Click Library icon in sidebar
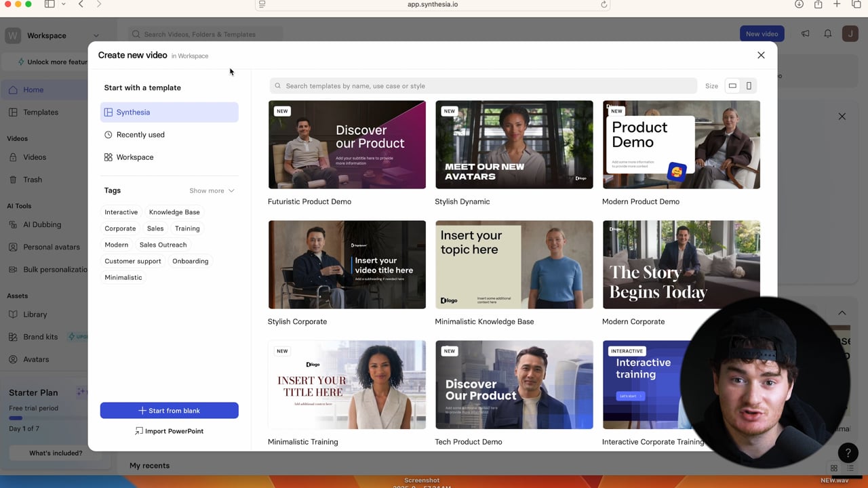The image size is (868, 488). tap(13, 314)
